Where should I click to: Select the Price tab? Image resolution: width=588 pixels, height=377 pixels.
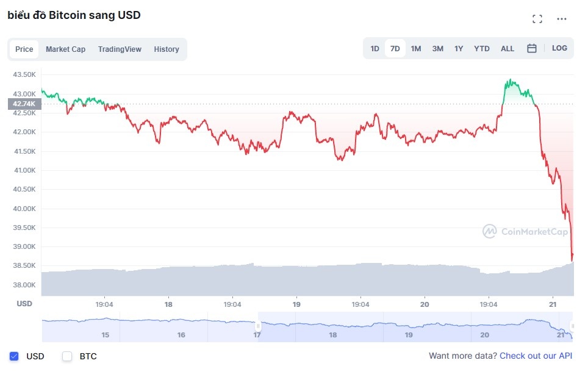[24, 49]
